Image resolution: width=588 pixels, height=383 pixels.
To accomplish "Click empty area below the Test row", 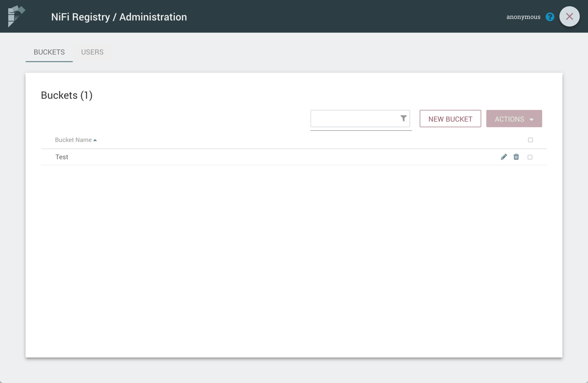I will pyautogui.click(x=294, y=254).
